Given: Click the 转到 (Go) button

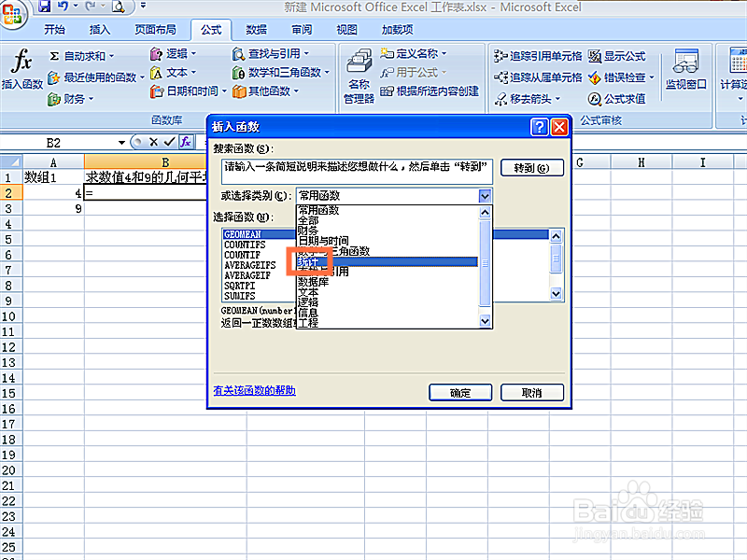Looking at the screenshot, I should point(531,168).
